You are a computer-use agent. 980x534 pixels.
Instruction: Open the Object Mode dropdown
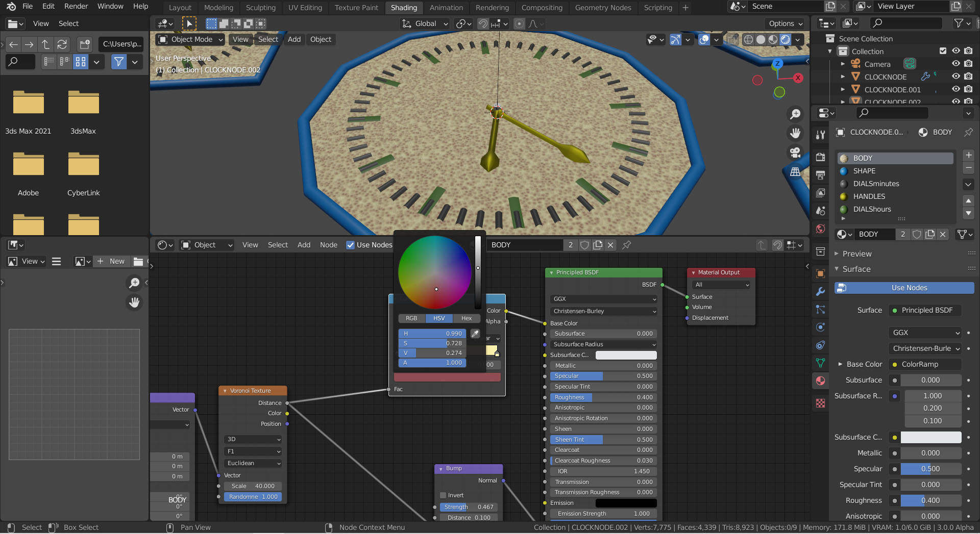click(x=190, y=39)
